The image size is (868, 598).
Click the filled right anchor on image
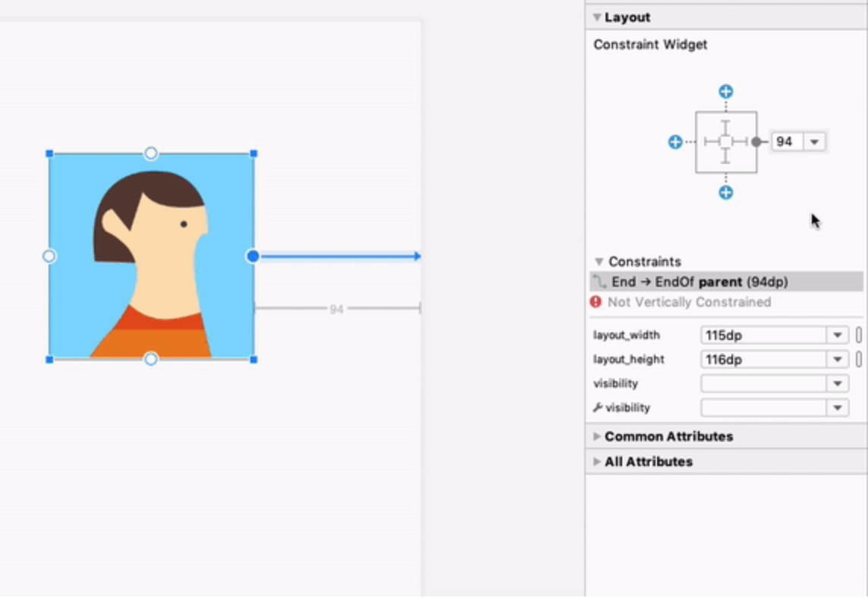(x=253, y=257)
